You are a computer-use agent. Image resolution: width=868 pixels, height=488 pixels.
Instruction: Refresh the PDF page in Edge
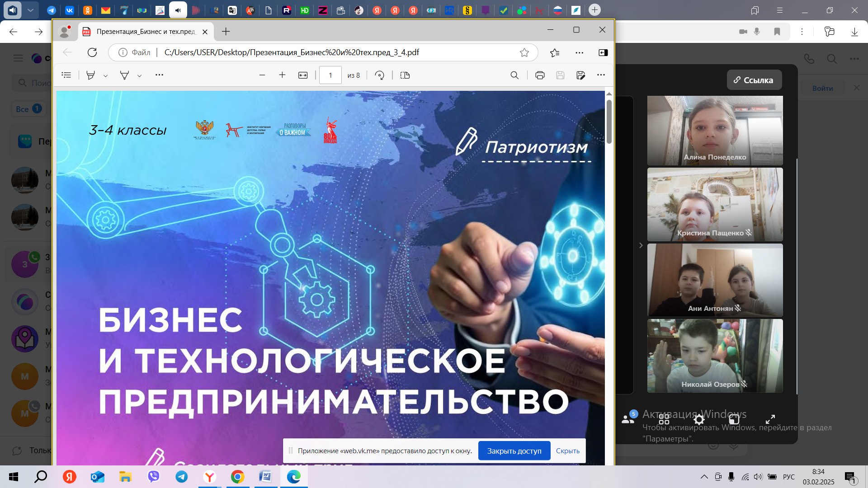(92, 52)
